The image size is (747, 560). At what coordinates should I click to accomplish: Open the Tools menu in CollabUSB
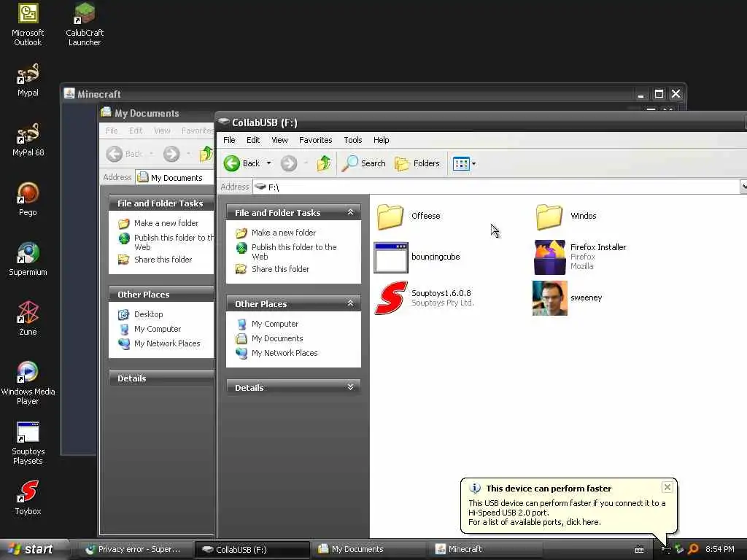point(353,140)
